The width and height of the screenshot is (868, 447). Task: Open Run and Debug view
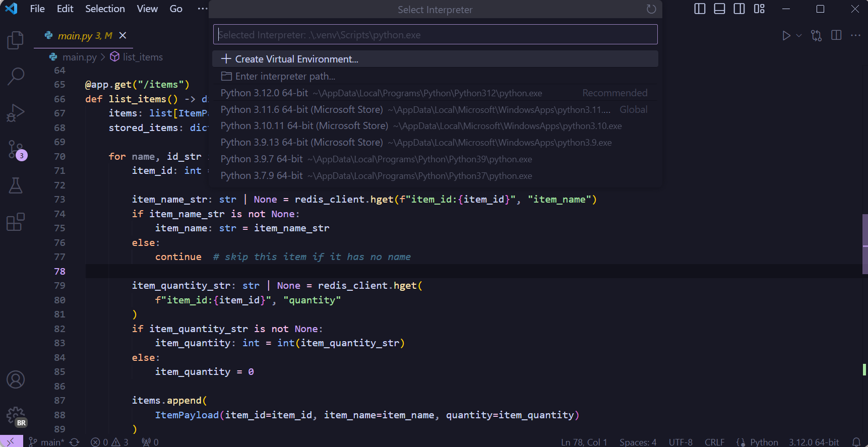click(x=15, y=113)
